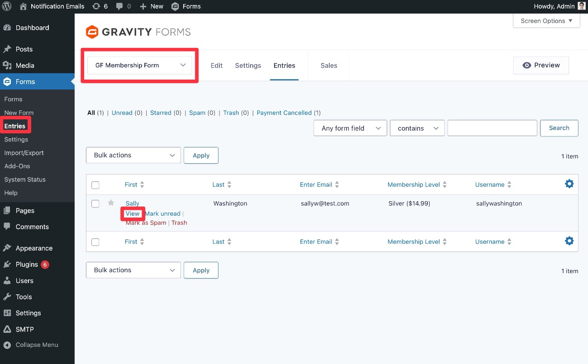Open System Status in Forms submenu
The width and height of the screenshot is (588, 364).
click(25, 180)
